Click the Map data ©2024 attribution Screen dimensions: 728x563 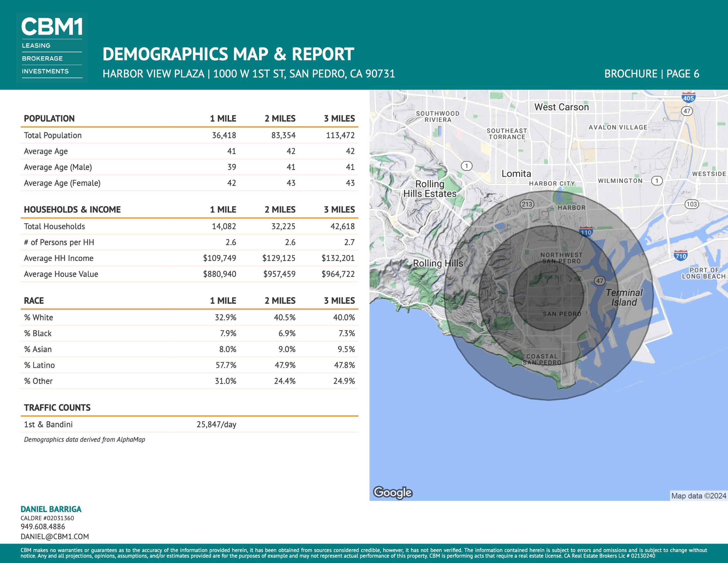698,496
